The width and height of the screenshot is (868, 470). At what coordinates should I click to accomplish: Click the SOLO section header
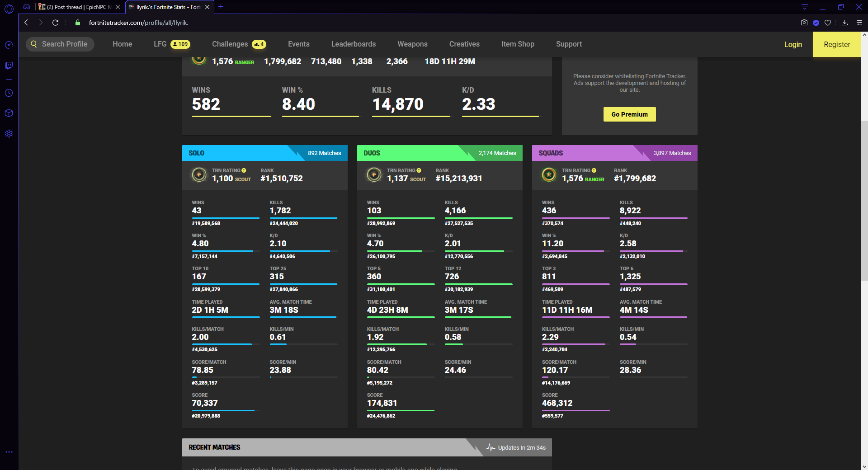(265, 153)
